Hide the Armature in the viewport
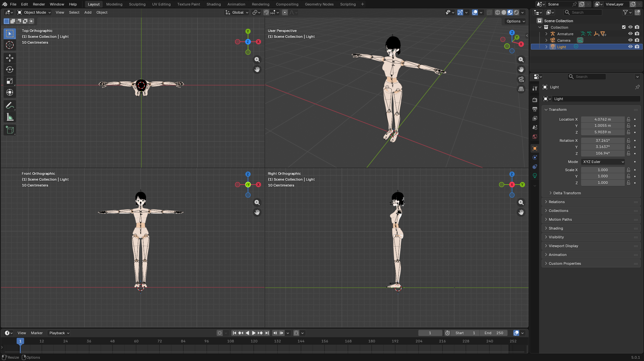This screenshot has width=644, height=361. coord(630,34)
